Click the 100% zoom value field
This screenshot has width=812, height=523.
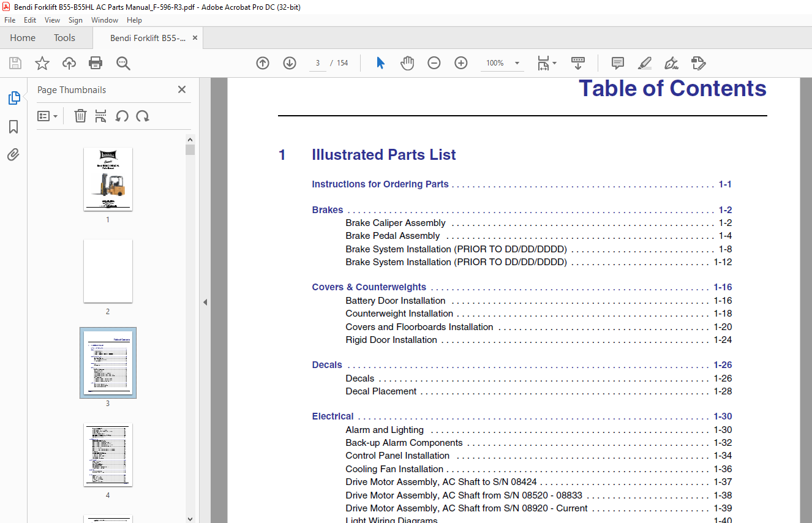click(x=495, y=63)
